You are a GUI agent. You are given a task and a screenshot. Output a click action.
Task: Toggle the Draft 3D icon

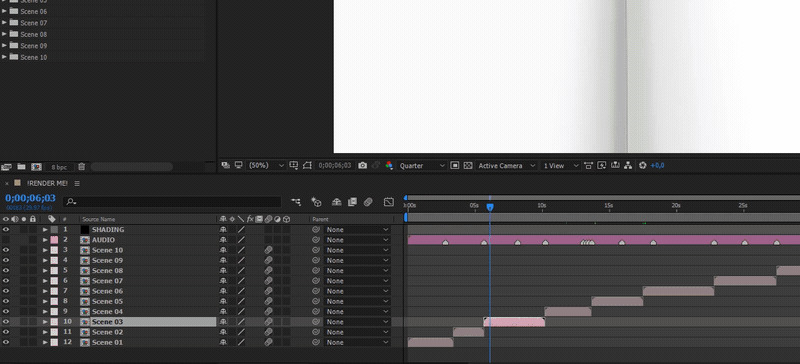tap(316, 202)
